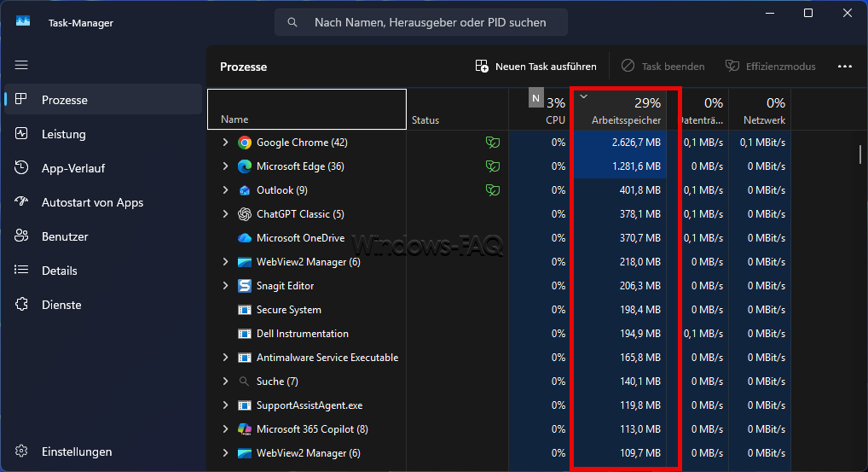Open Einstellungen at sidebar bottom
The width and height of the screenshot is (868, 472).
(103, 452)
